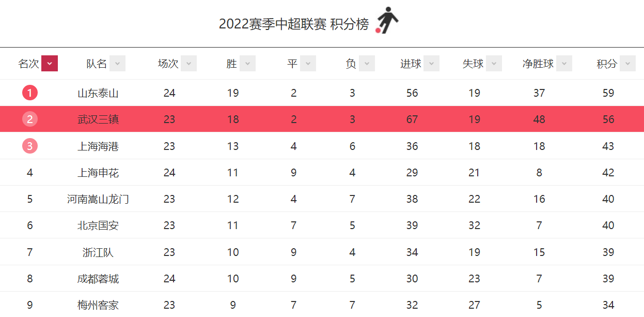
Task: Click the rank 3 pink circle badge
Action: [30, 146]
